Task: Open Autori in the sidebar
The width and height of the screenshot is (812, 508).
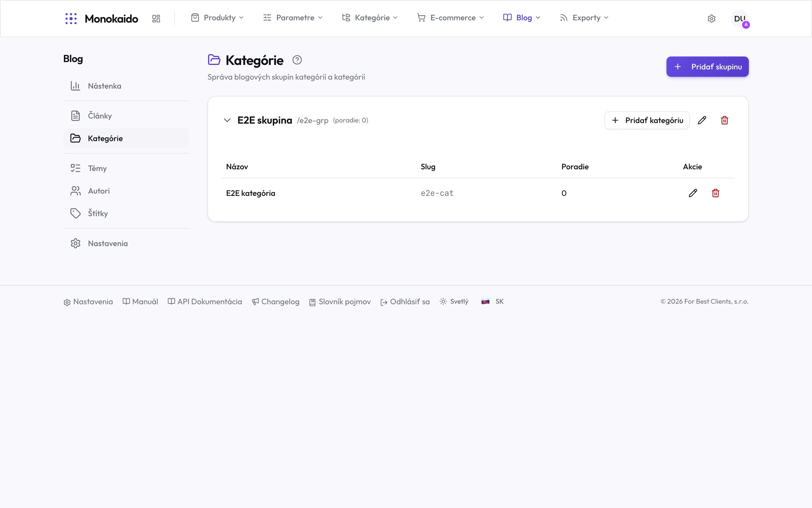Action: pos(126,191)
